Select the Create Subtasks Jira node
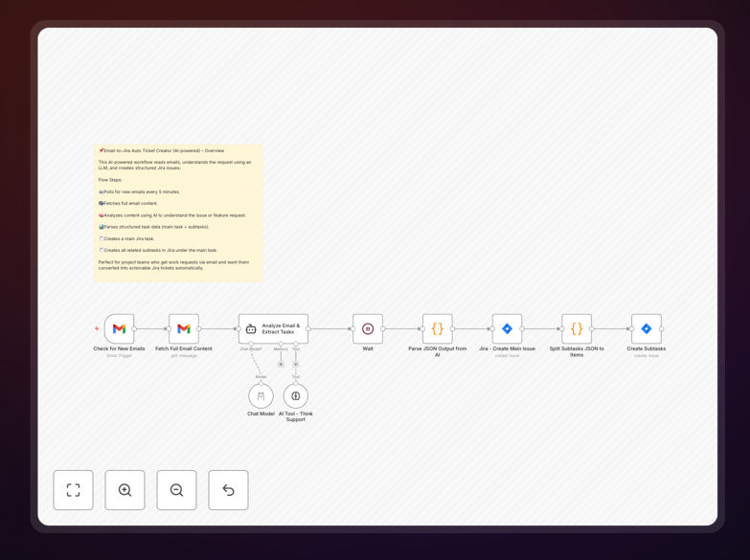This screenshot has width=750, height=560. [x=647, y=328]
